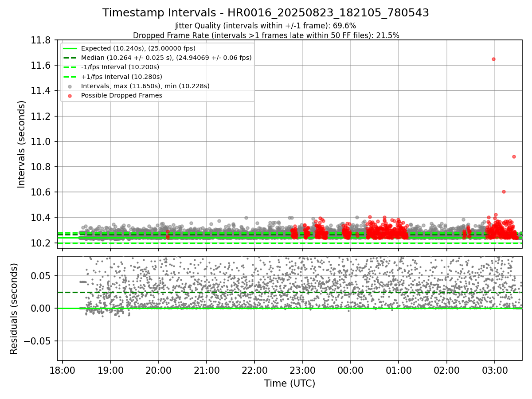532x399 pixels.
Task: Click the red outlier point near 10.88 seconds
Action: [514, 156]
